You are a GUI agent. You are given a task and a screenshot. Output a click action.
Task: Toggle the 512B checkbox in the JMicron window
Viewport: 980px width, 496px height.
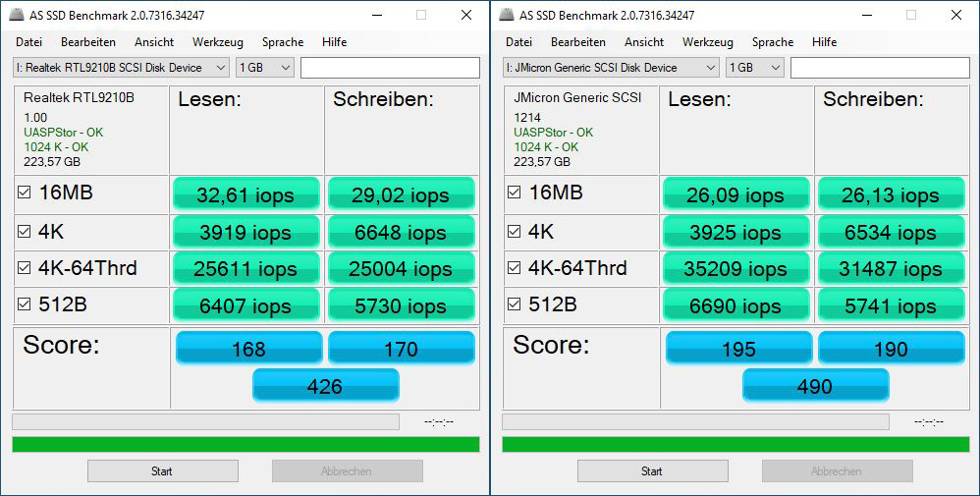514,303
